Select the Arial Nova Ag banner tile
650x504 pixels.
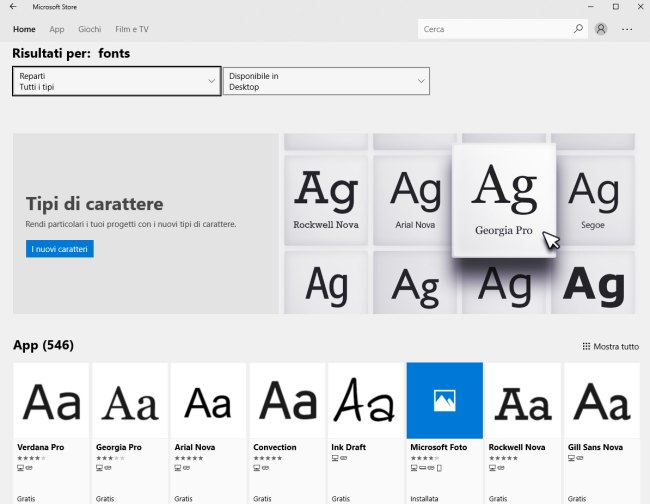click(x=415, y=200)
